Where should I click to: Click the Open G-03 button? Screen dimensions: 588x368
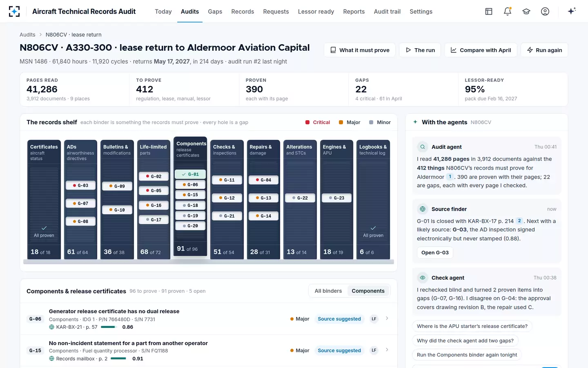pyautogui.click(x=435, y=253)
